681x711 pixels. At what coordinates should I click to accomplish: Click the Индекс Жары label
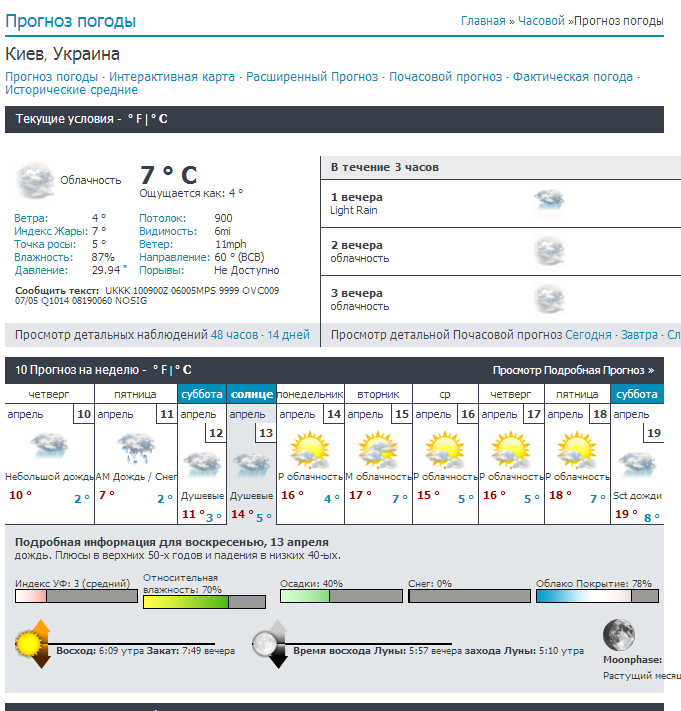tap(51, 231)
